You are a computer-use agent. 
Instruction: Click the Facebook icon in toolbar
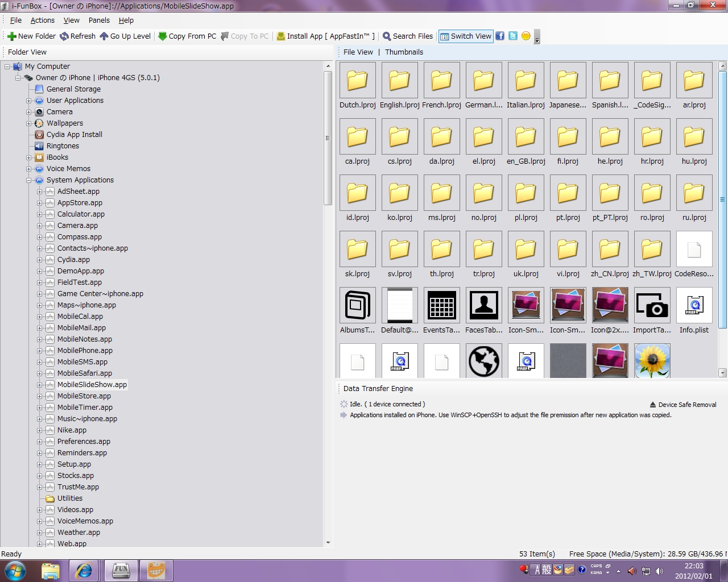(x=500, y=36)
